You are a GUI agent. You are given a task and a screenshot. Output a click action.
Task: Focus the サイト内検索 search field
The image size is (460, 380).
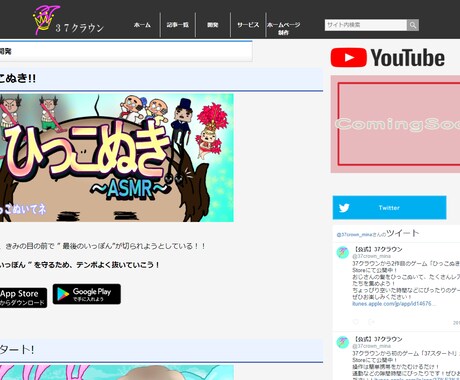coord(366,25)
